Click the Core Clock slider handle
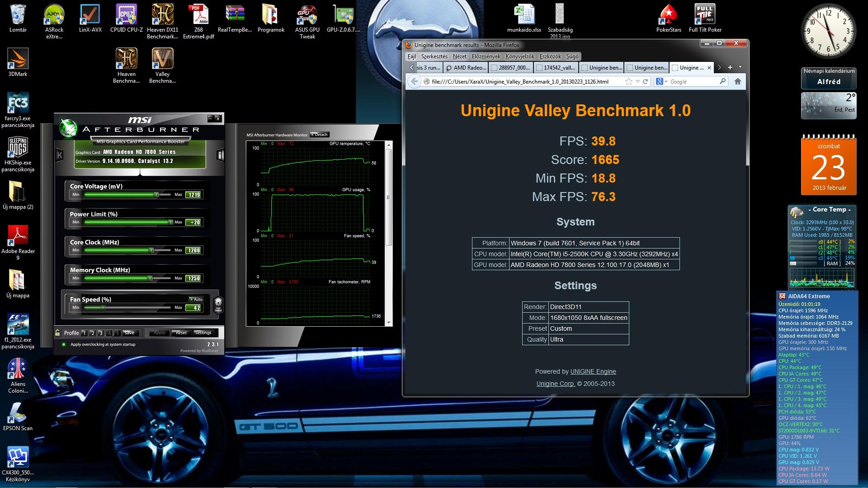 pyautogui.click(x=151, y=250)
